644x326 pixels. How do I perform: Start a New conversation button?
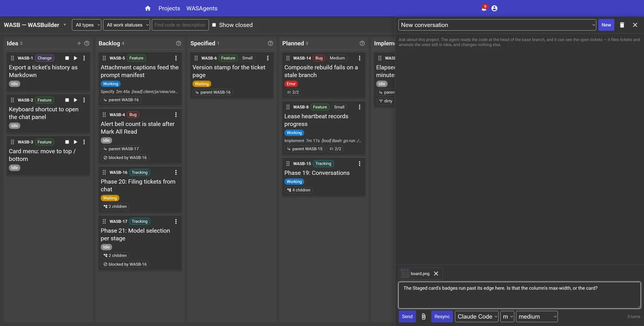point(606,25)
